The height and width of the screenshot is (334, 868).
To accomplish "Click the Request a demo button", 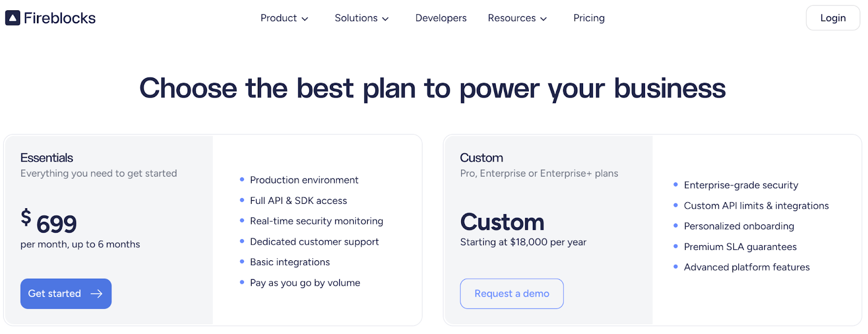I will click(x=511, y=293).
